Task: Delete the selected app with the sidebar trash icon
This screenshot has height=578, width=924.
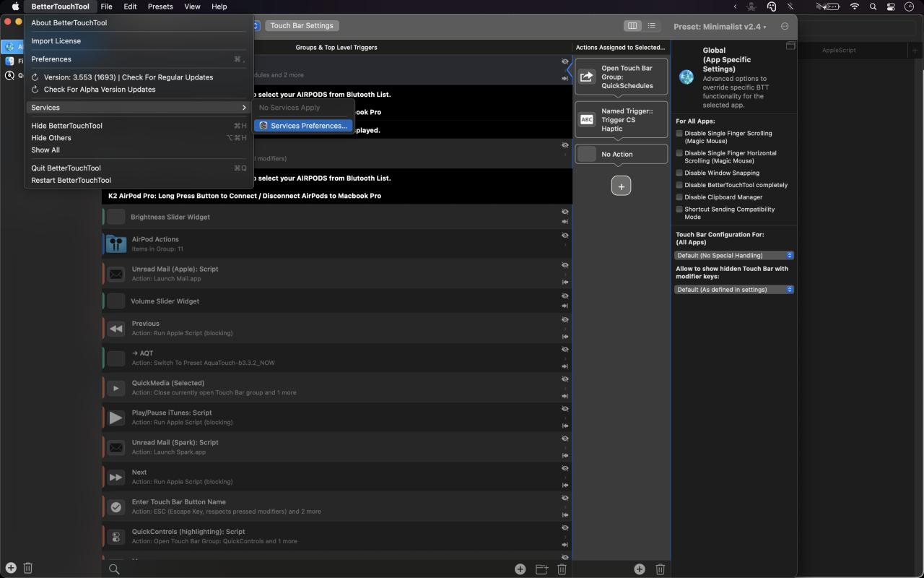Action: coord(28,568)
